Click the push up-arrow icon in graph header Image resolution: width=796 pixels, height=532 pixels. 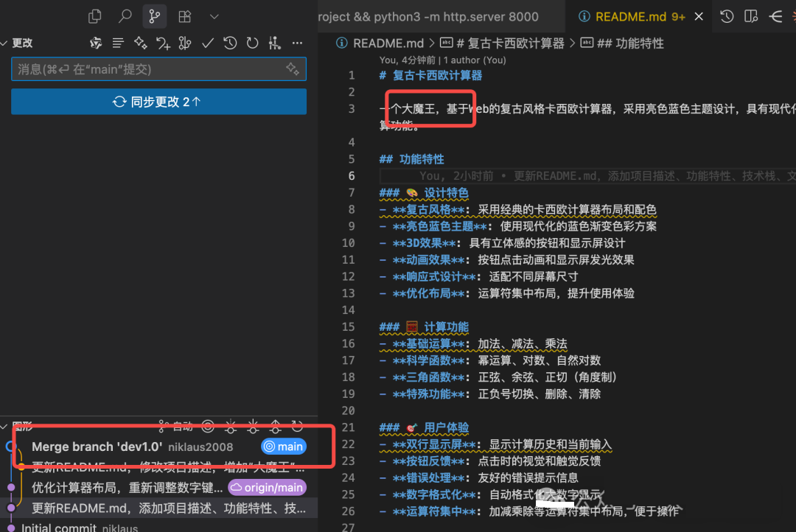click(x=275, y=427)
